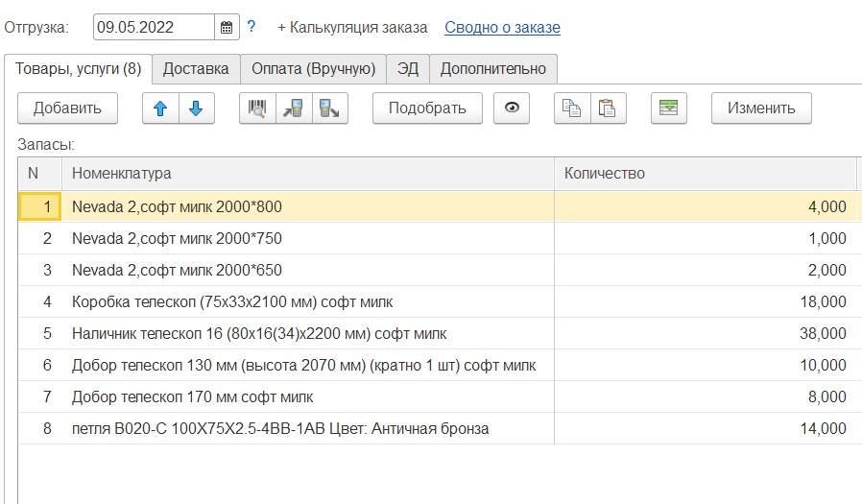
Task: Select the Коробка телескоп софт милк row
Action: (232, 302)
